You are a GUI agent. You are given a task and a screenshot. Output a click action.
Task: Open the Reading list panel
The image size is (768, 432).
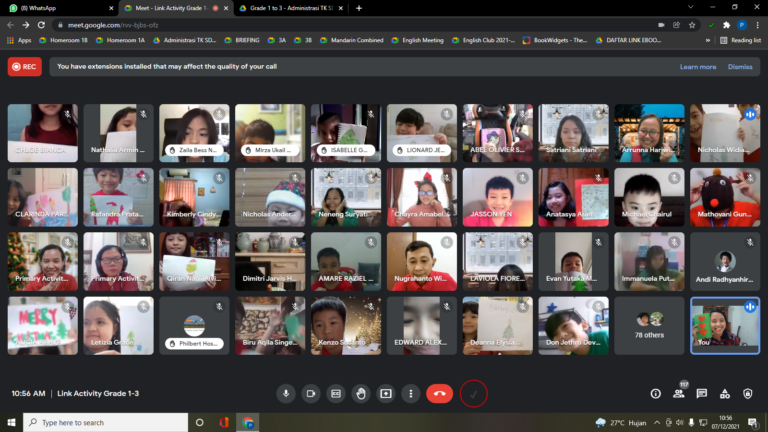741,40
